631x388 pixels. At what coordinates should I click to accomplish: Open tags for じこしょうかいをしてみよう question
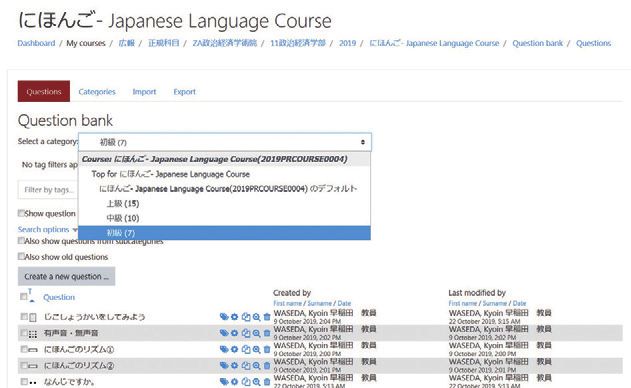[224, 317]
